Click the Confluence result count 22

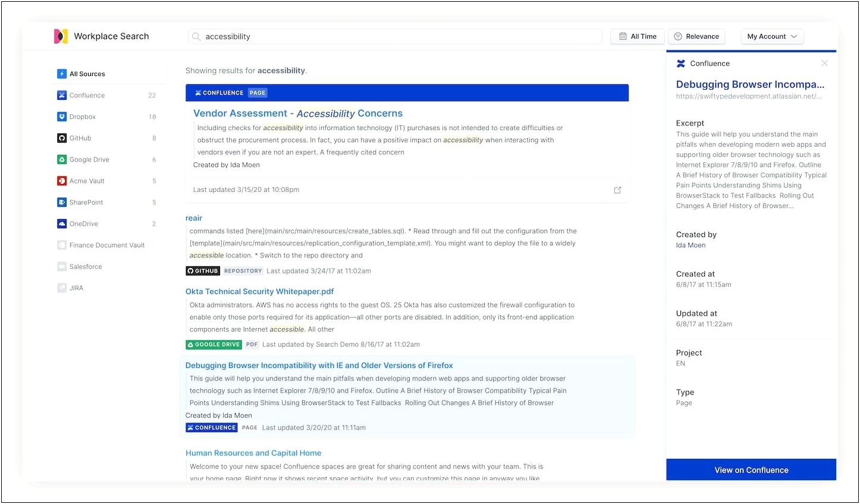point(152,95)
